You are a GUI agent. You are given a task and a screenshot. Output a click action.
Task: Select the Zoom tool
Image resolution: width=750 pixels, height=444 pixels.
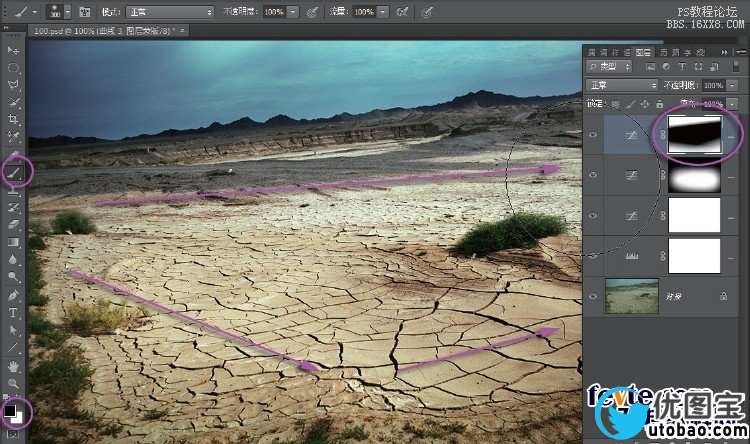[13, 383]
